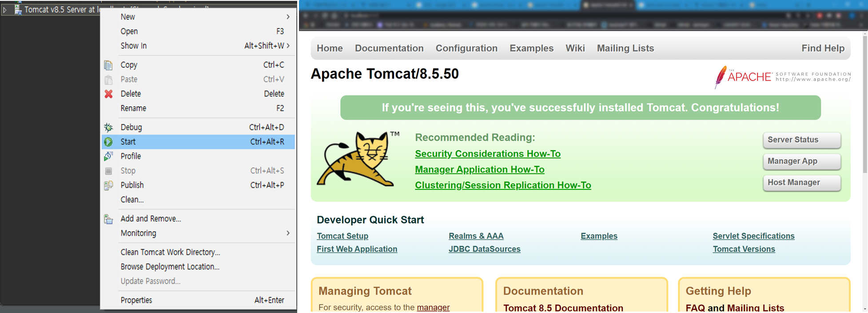Select Clean Tomcat Work Directory...

click(x=198, y=252)
